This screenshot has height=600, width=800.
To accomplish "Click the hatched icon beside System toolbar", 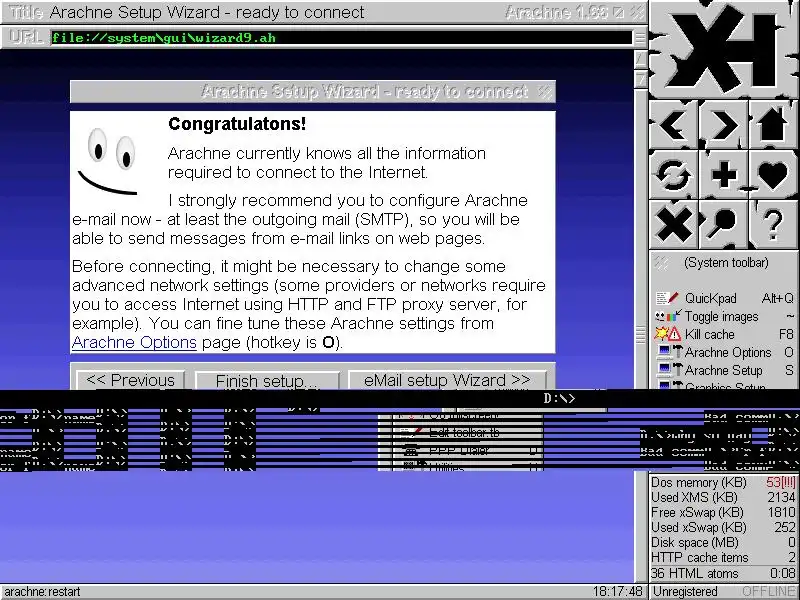I will pos(661,263).
